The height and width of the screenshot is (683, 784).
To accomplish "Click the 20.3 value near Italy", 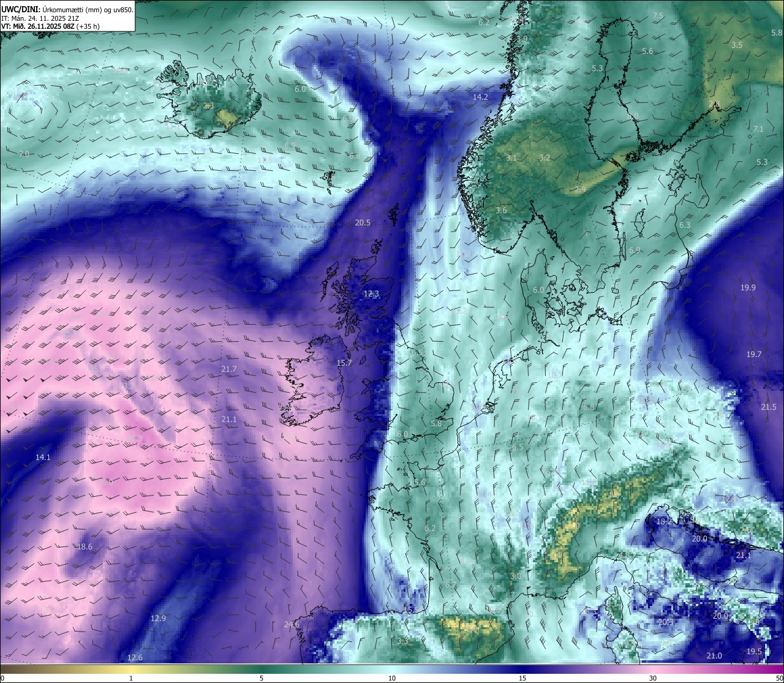I will pyautogui.click(x=665, y=622).
